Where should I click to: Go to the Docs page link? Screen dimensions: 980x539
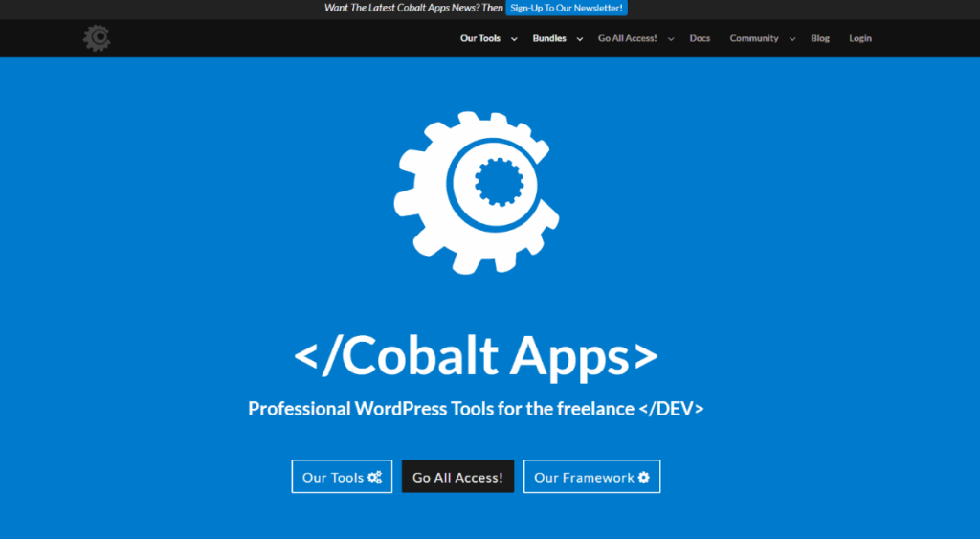point(700,38)
